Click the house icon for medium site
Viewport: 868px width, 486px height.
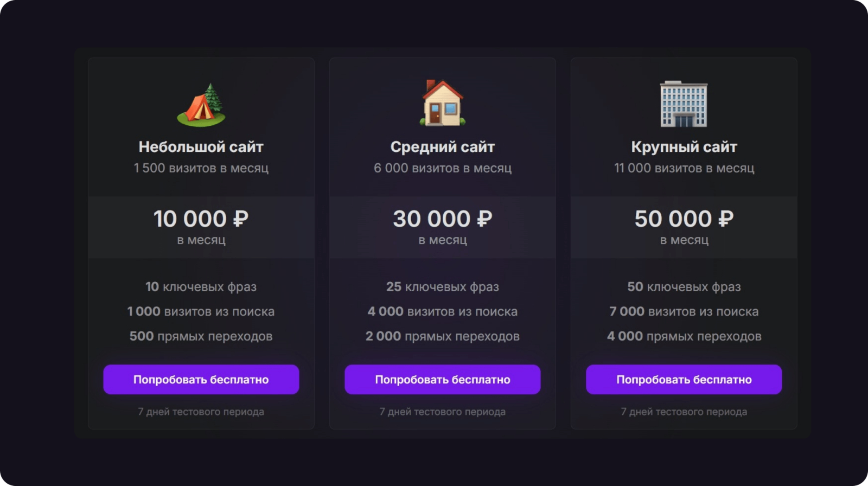[x=443, y=104]
